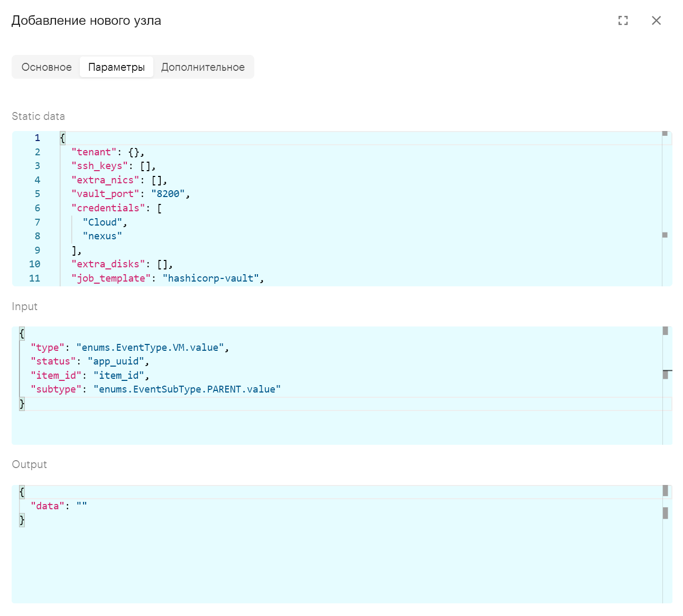683x616 pixels.
Task: Click the "8200" vault_port value
Action: pos(168,194)
